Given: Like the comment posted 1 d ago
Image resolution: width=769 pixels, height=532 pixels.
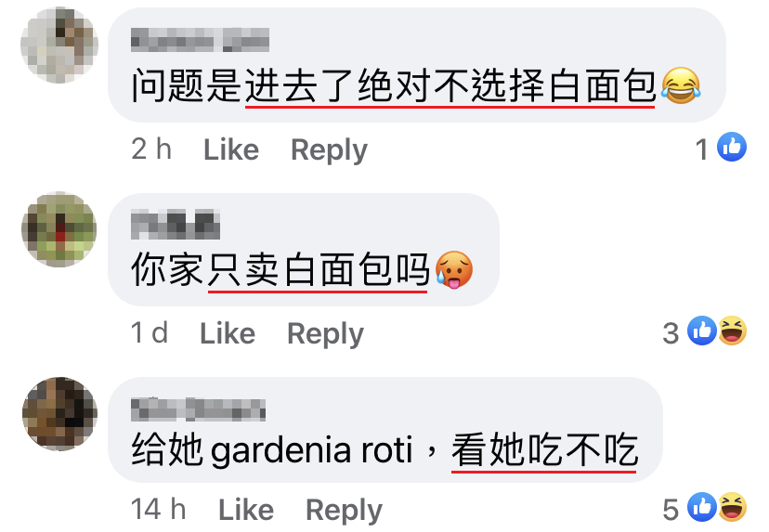Looking at the screenshot, I should point(228,334).
